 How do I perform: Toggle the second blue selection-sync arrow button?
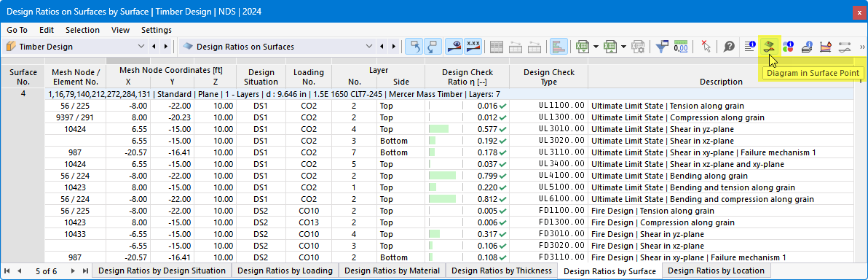click(433, 47)
